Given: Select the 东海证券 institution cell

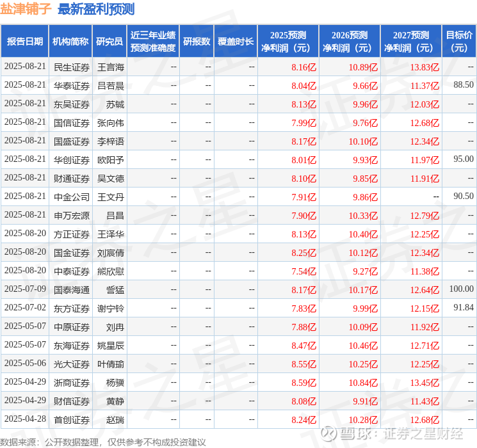Looking at the screenshot, I should tap(72, 346).
